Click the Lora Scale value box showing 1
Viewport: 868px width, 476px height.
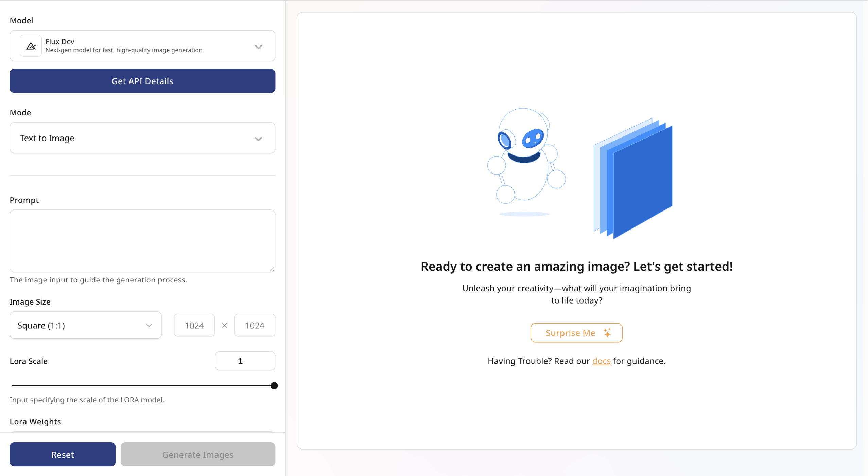[244, 361]
